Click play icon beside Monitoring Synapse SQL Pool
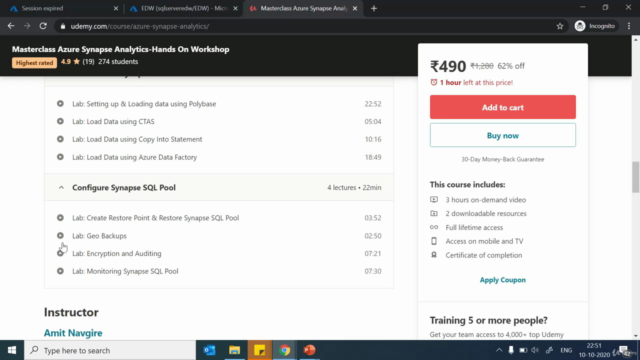This screenshot has height=360, width=640. (60, 271)
